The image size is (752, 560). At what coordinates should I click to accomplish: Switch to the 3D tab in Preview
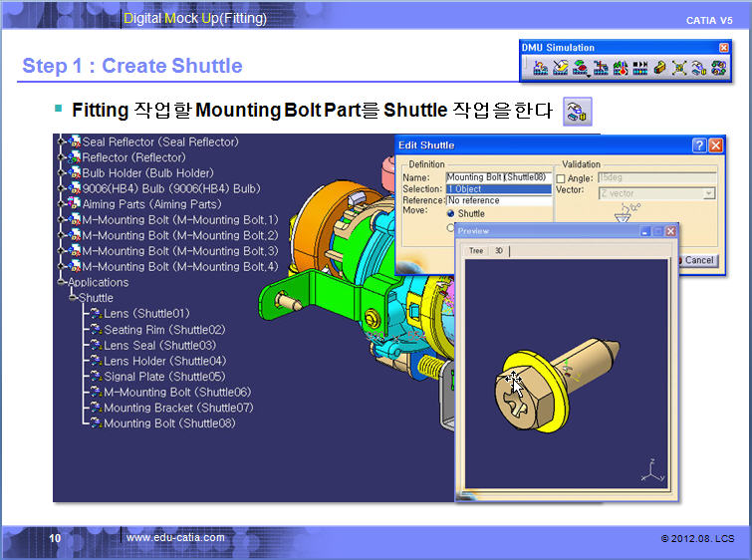click(499, 251)
